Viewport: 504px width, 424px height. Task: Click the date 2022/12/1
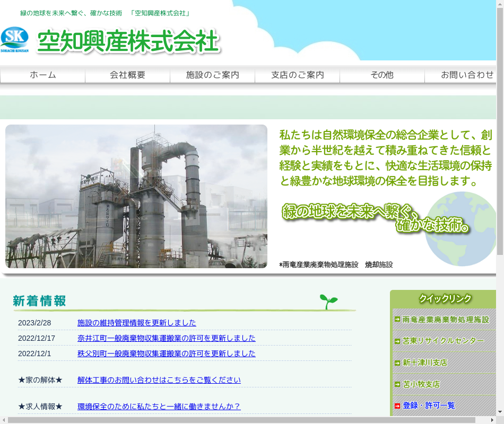[x=34, y=354]
